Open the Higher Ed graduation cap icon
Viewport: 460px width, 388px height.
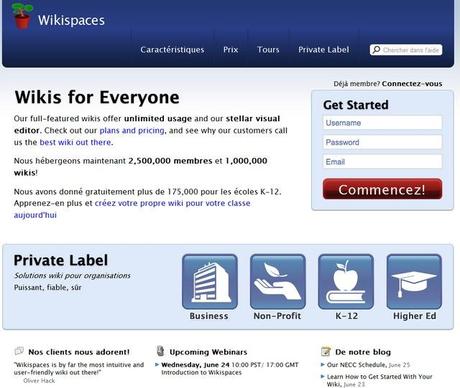coord(414,282)
